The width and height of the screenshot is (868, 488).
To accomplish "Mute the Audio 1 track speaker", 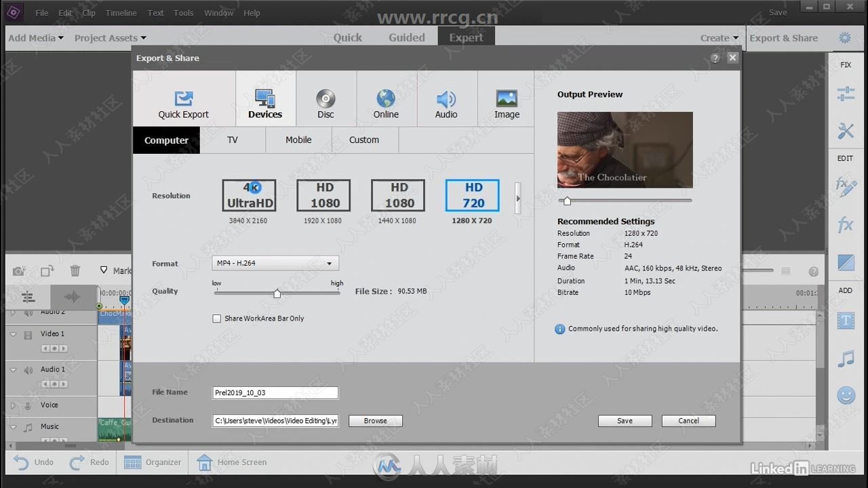I will coord(28,371).
